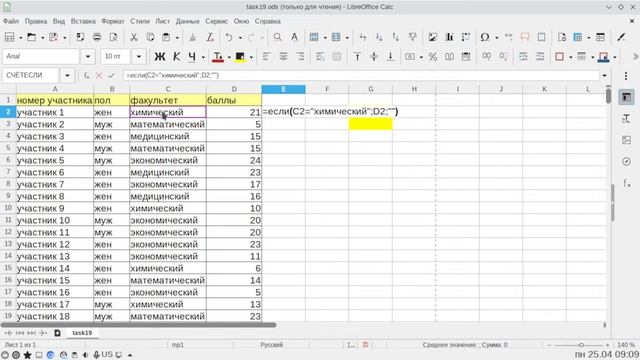Click the Print icon in toolbar
This screenshot has height=360, width=640.
(97, 37)
